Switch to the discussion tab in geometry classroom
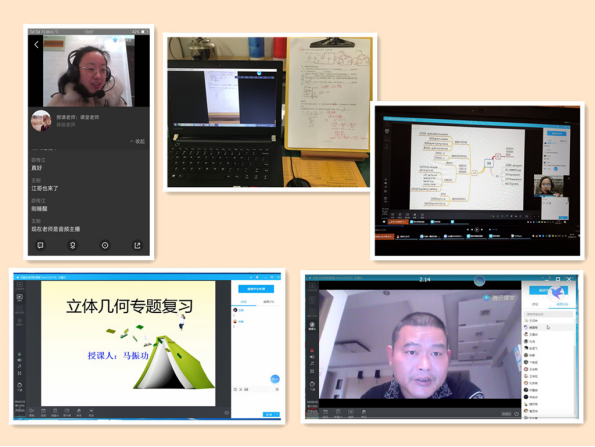The image size is (595, 447). (244, 302)
